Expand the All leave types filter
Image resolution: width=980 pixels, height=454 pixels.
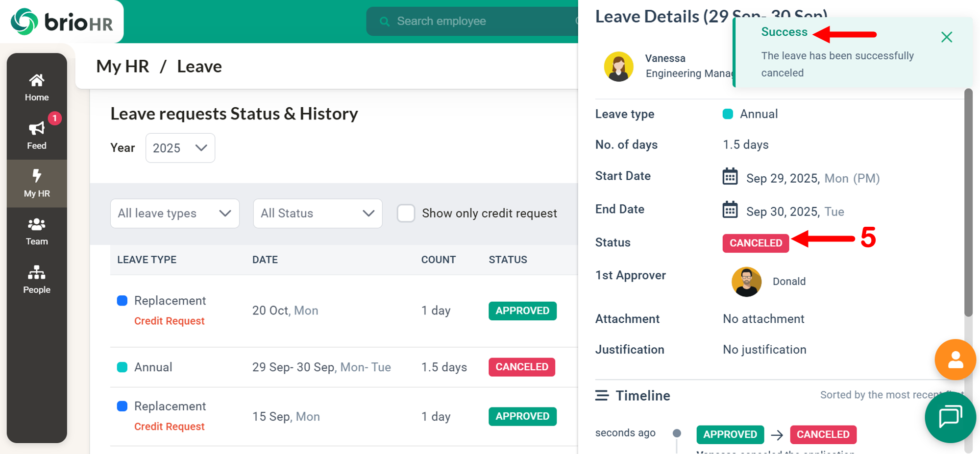174,214
